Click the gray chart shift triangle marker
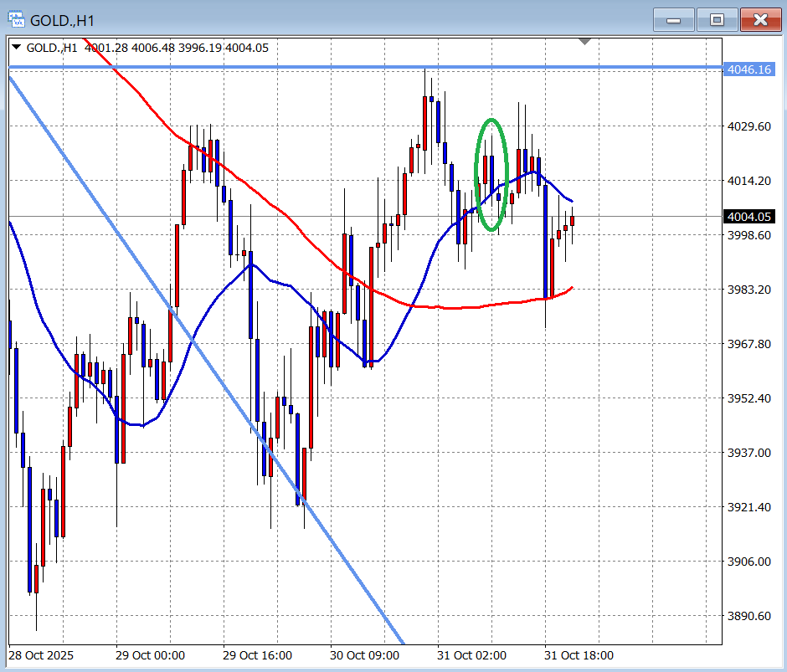 [x=584, y=41]
